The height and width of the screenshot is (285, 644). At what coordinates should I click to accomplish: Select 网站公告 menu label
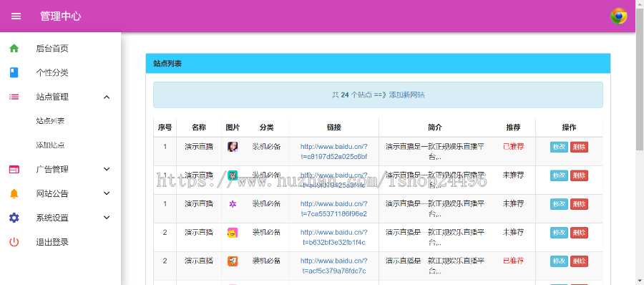[52, 193]
